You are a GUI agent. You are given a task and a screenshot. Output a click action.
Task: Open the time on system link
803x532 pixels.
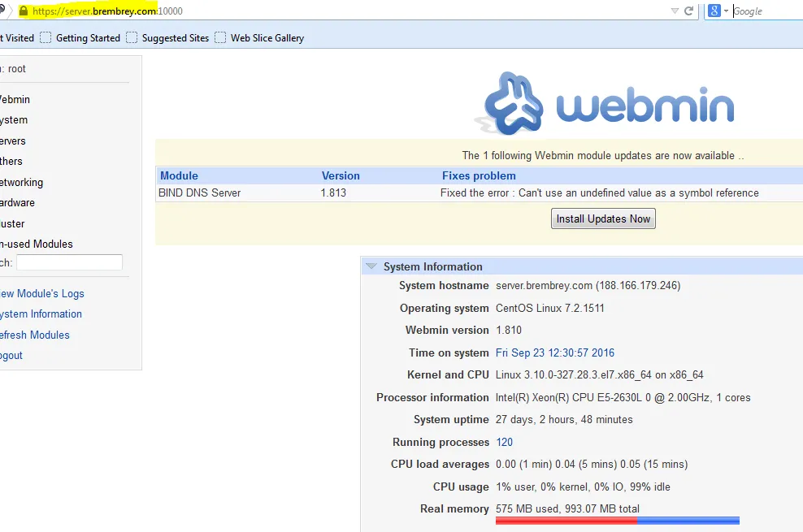pyautogui.click(x=554, y=353)
